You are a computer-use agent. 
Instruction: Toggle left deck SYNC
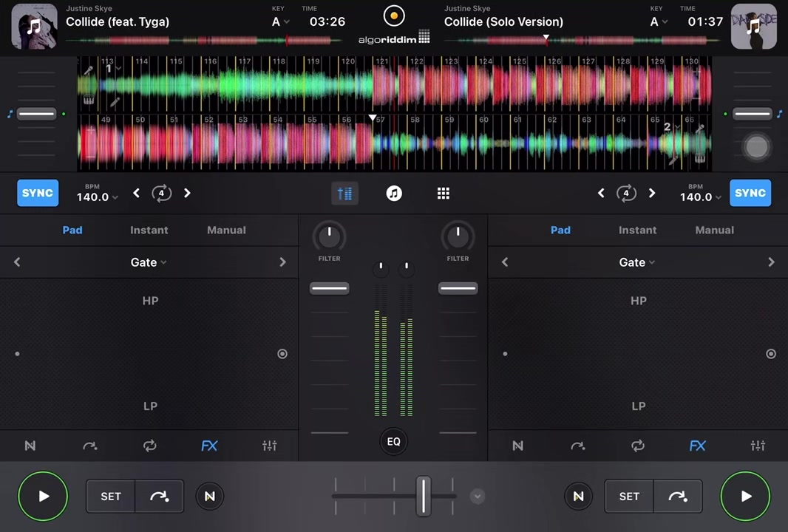pos(38,193)
